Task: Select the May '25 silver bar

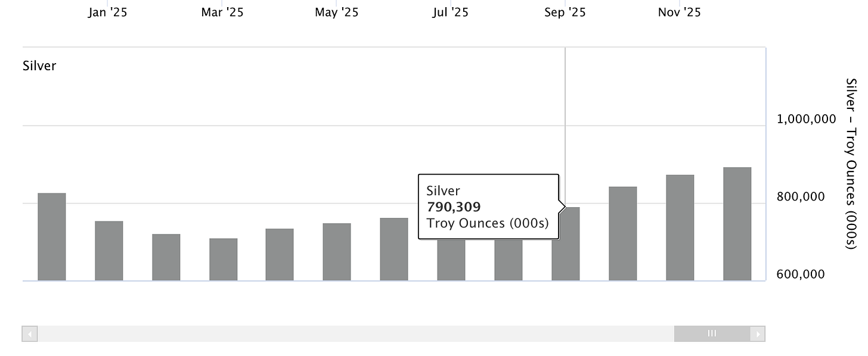Action: pos(337,252)
